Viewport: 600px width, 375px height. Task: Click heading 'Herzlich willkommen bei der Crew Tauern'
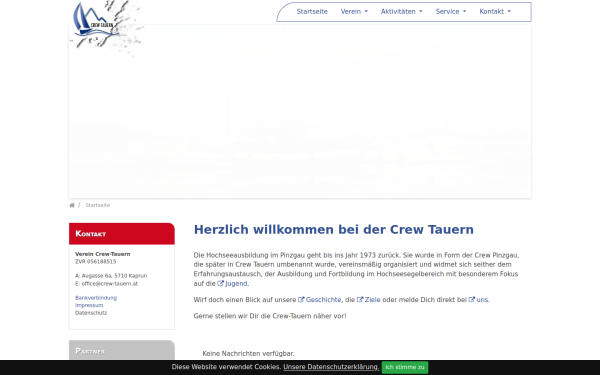click(334, 230)
